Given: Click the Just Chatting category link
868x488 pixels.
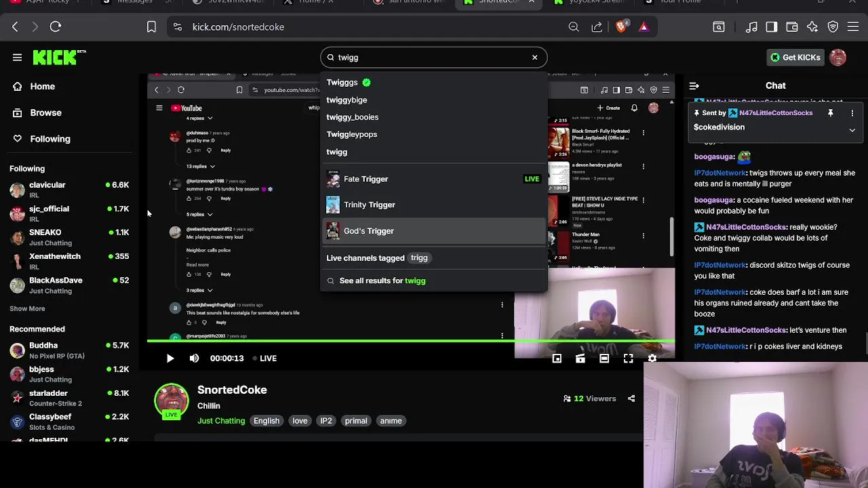Looking at the screenshot, I should click(x=221, y=421).
